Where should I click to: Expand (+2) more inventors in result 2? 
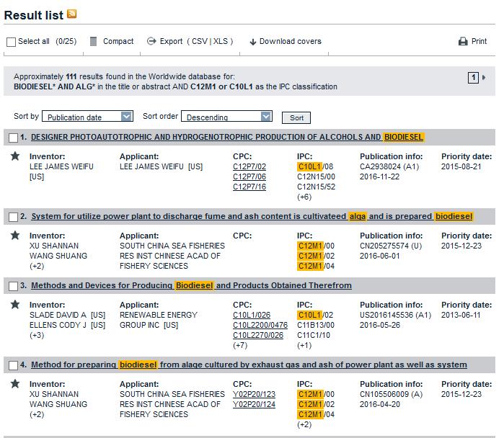tap(37, 266)
